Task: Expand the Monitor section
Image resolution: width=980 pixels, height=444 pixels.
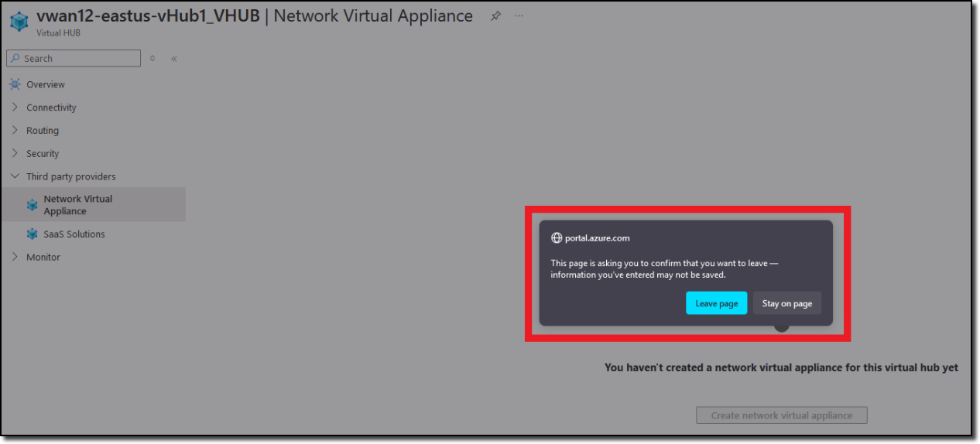Action: coord(15,257)
